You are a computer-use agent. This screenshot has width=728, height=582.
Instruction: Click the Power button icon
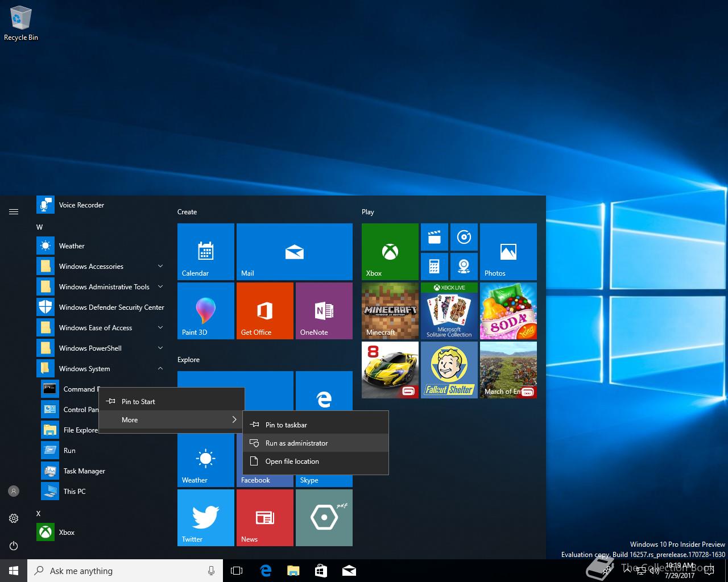(x=14, y=546)
